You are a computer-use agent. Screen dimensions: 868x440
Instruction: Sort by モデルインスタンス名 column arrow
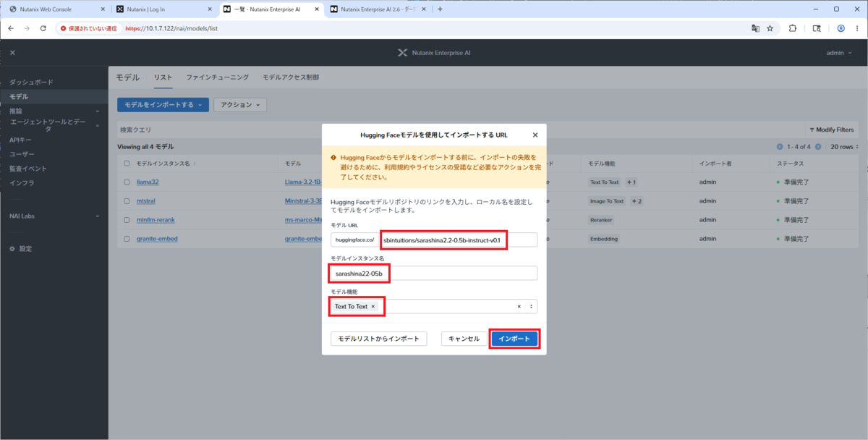pyautogui.click(x=194, y=164)
